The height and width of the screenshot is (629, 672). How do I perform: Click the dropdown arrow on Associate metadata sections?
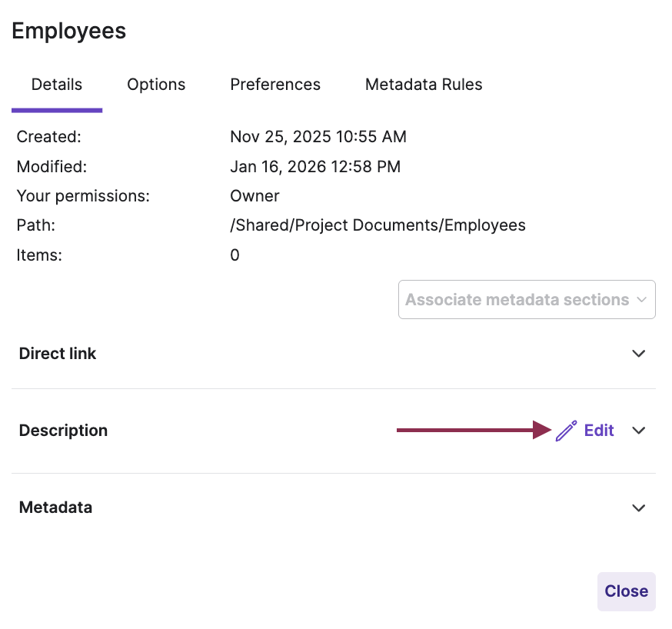pos(643,299)
